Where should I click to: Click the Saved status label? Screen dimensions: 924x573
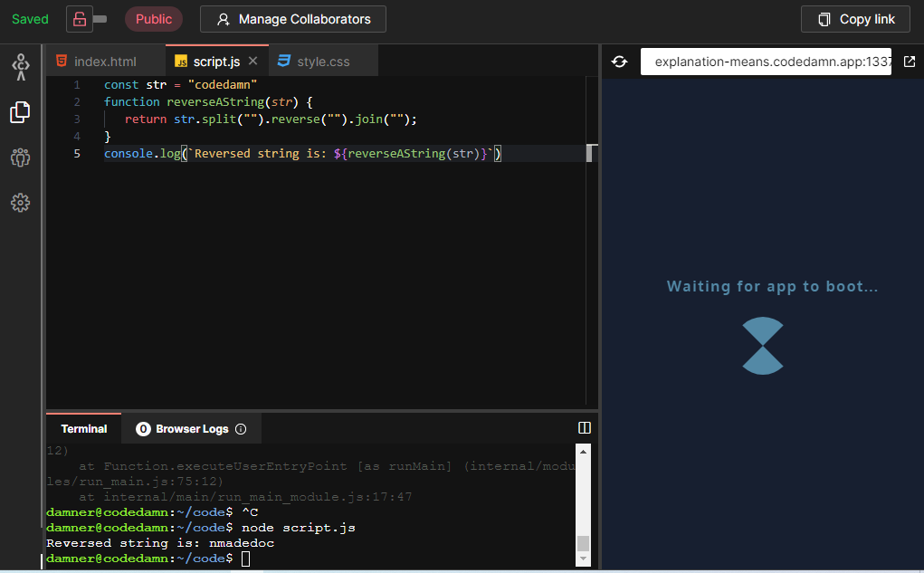[30, 19]
